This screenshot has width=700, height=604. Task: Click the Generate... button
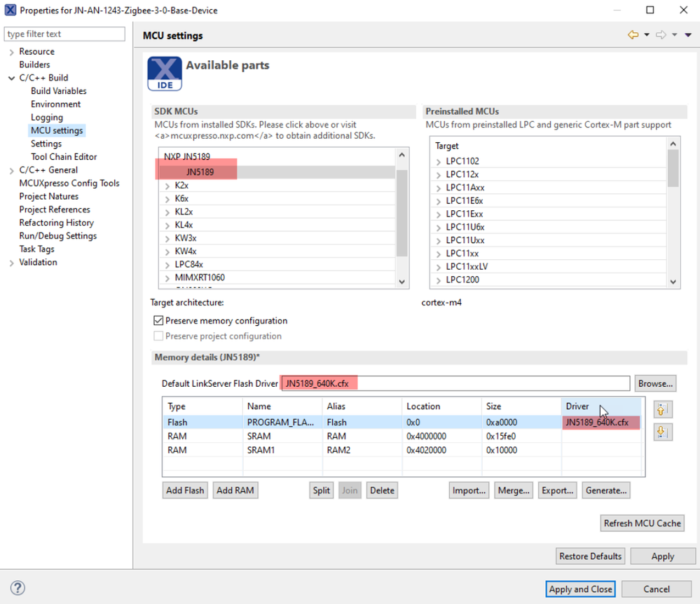[x=606, y=490]
